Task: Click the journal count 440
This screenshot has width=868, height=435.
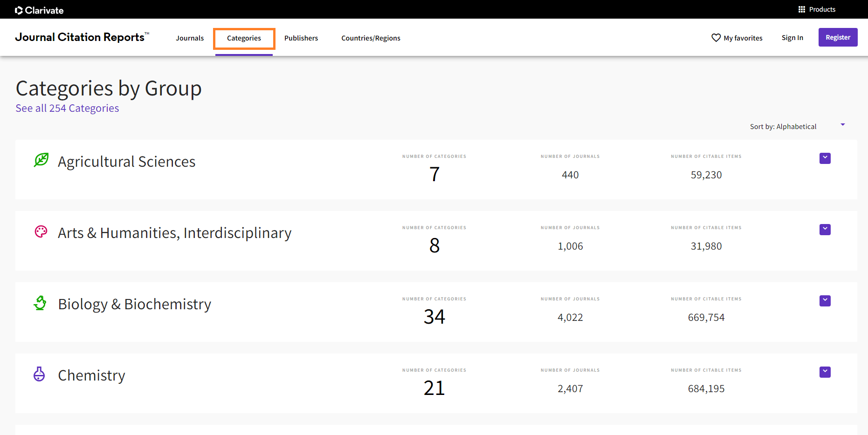Action: coord(570,175)
